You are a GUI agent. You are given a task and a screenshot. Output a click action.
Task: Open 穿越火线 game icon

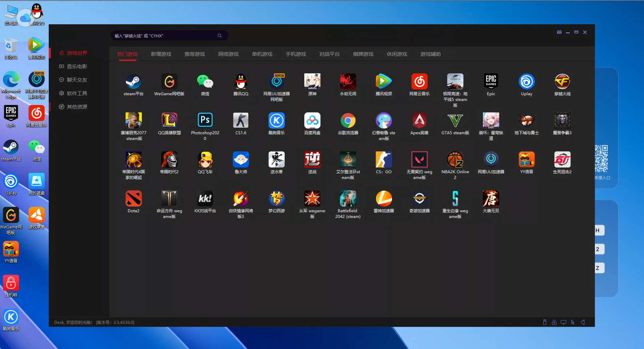click(562, 82)
